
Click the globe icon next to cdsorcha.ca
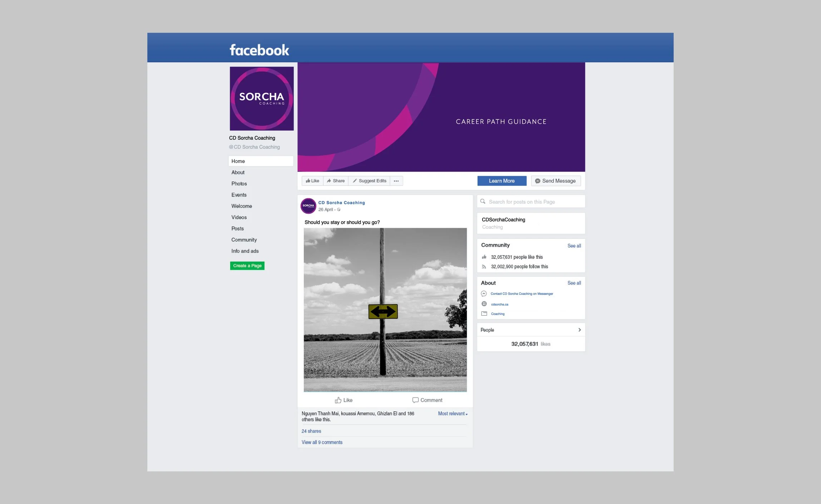click(484, 303)
